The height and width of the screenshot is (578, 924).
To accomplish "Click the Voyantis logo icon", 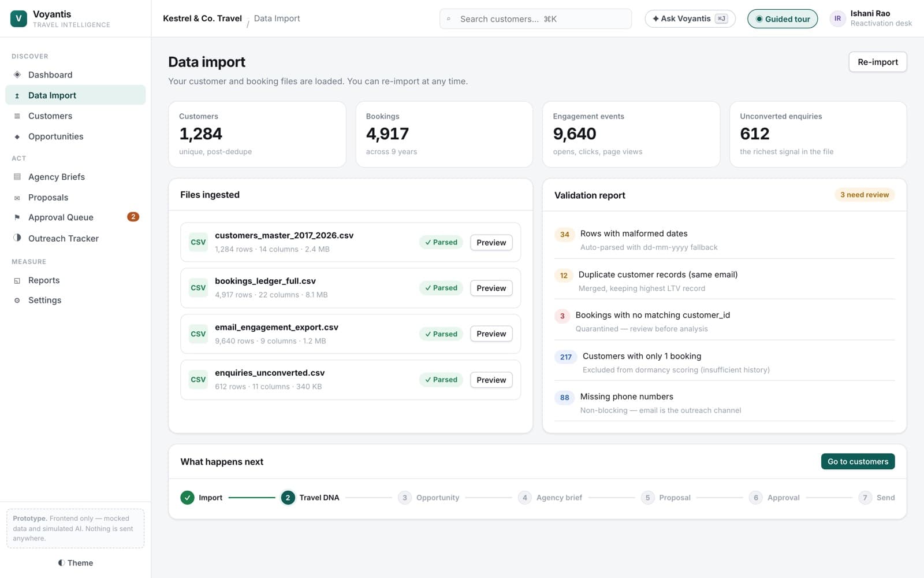I will point(18,18).
